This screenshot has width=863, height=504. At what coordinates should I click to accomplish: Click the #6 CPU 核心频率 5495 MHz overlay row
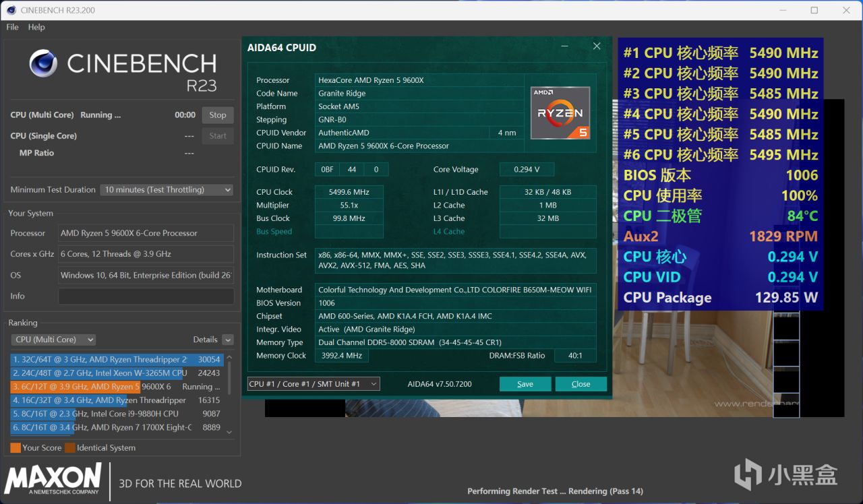721,154
